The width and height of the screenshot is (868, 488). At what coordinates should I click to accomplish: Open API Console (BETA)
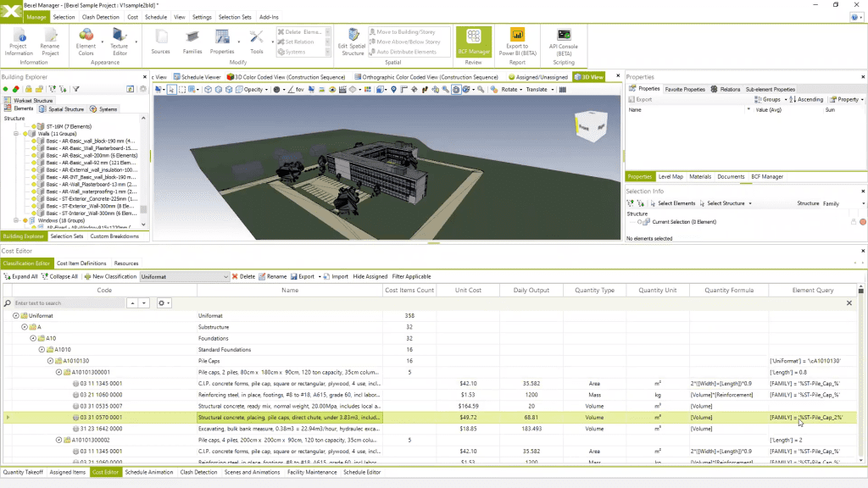pyautogui.click(x=564, y=42)
